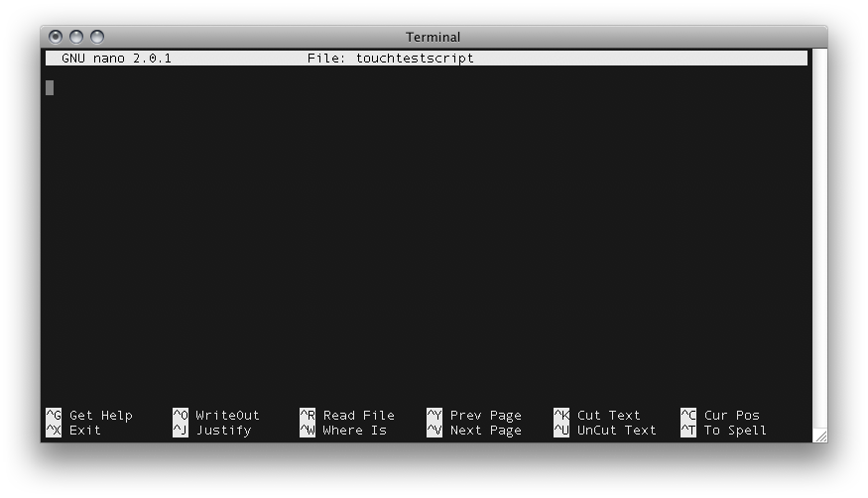868x498 pixels.
Task: Click the ^U UnCut Text shortcut
Action: click(605, 430)
